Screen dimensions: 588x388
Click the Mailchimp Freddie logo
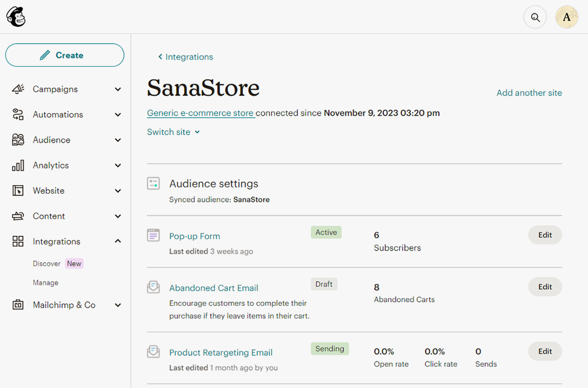(x=16, y=17)
